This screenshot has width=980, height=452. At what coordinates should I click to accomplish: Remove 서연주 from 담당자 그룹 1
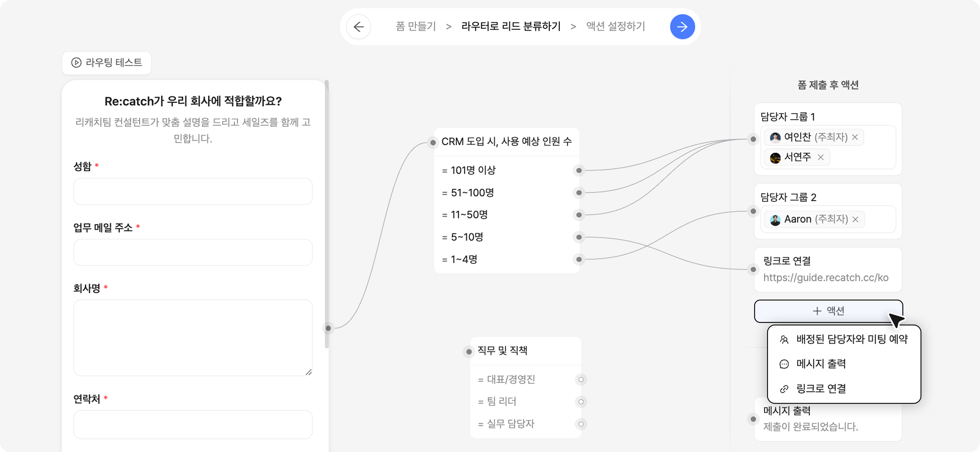821,157
